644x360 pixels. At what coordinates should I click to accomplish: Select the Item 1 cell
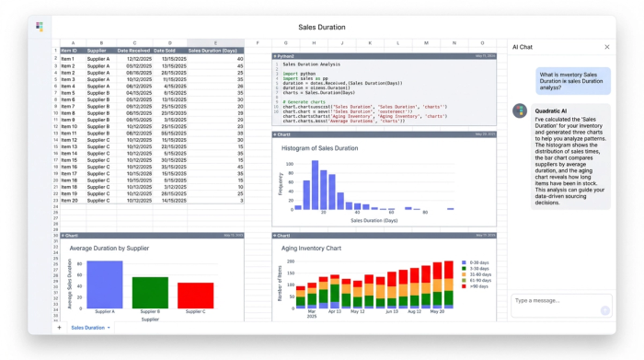[73, 59]
